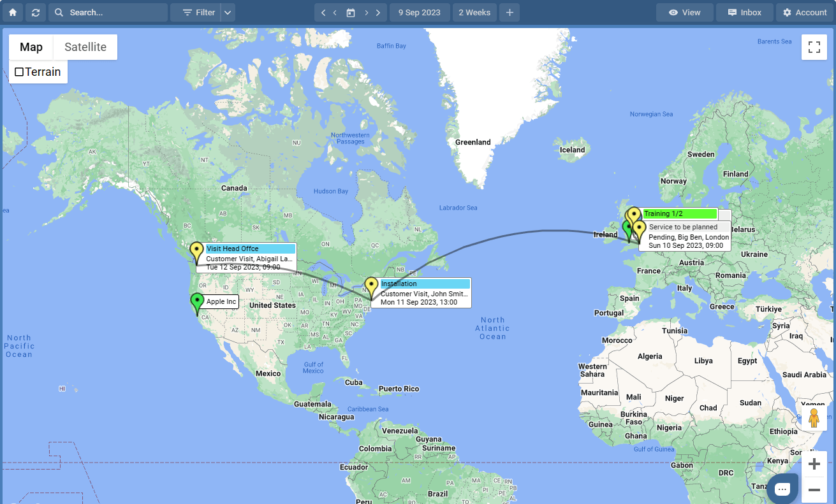Jump back a full period (far-left chevron)
The width and height of the screenshot is (836, 504).
coord(323,12)
